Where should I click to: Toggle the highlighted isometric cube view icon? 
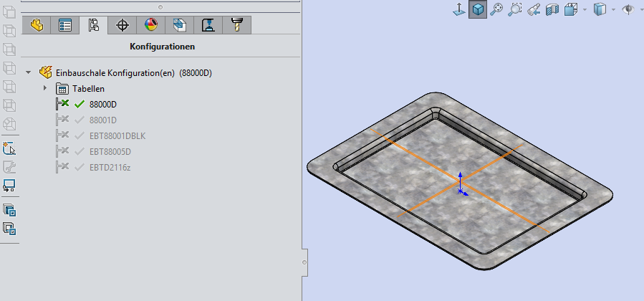click(x=478, y=9)
